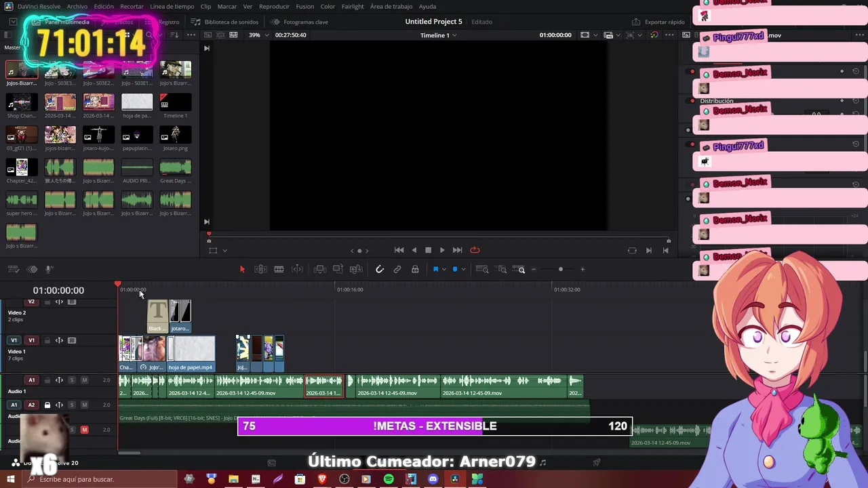The height and width of the screenshot is (488, 868).
Task: Add a blue Marker
Action: pos(455,269)
